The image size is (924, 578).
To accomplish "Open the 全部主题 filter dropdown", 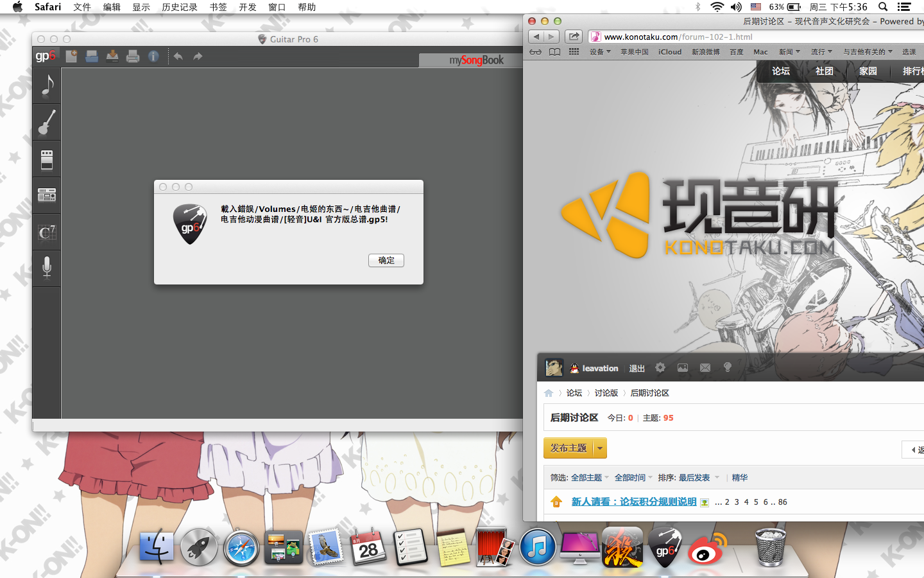I will pos(590,478).
